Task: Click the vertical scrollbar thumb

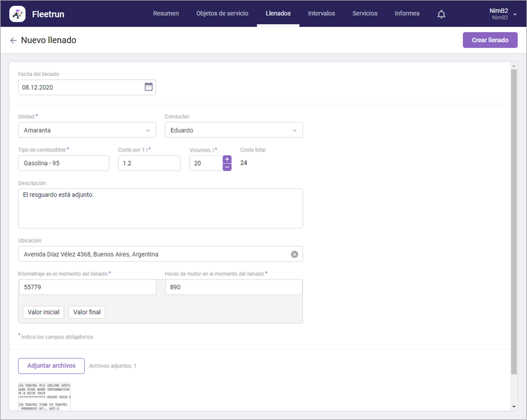Action: click(x=514, y=222)
